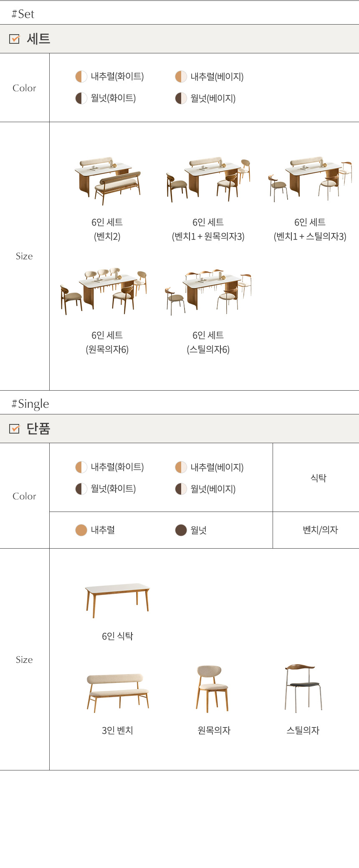Click the 원목의자 wooden chair image

pyautogui.click(x=213, y=688)
